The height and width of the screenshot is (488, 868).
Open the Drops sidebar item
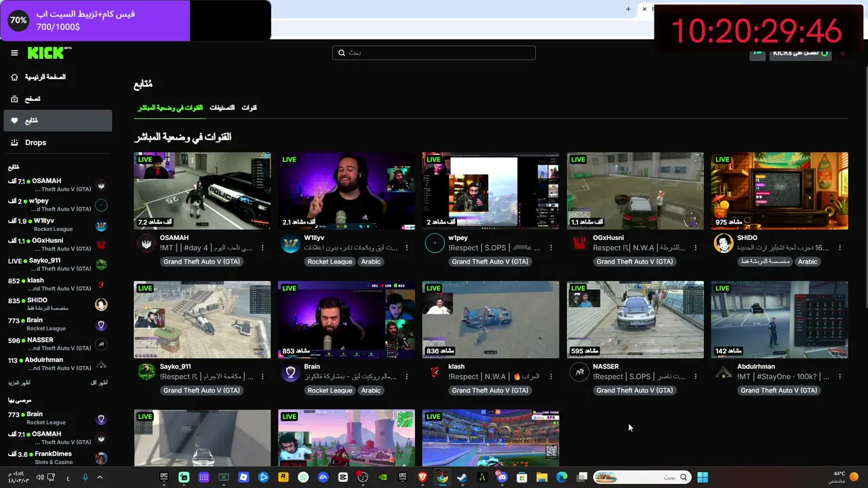point(58,142)
